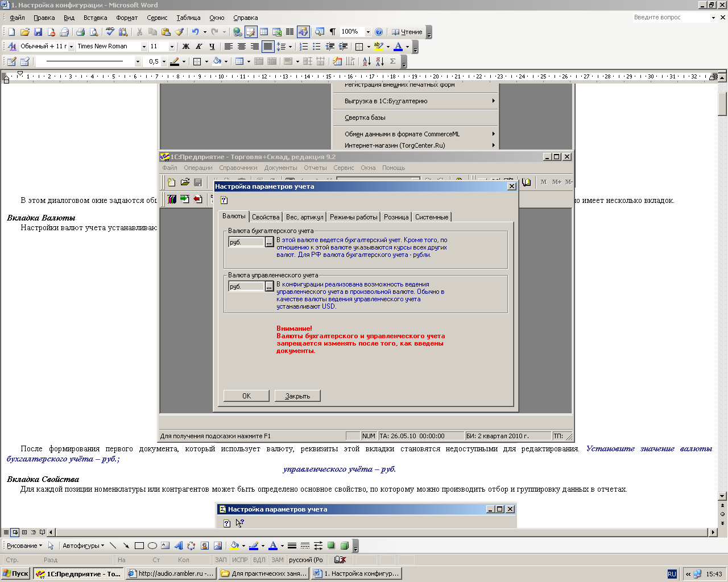728x582 pixels.
Task: Open the Рисование drawing menu dropdown
Action: click(24, 546)
